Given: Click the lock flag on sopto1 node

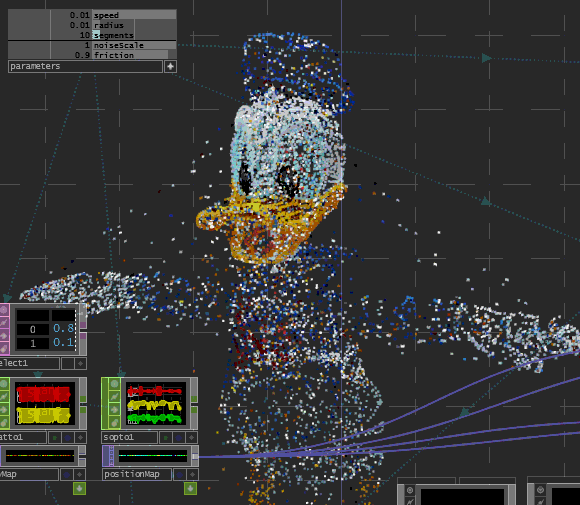Looking at the screenshot, I should point(114,410).
